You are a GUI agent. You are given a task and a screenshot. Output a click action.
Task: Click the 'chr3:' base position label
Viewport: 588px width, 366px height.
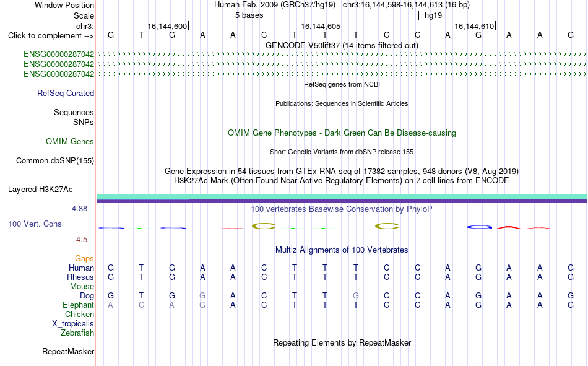85,26
